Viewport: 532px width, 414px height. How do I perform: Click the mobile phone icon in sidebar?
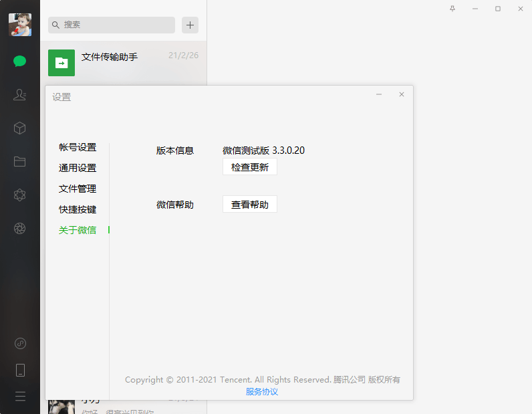pyautogui.click(x=20, y=370)
